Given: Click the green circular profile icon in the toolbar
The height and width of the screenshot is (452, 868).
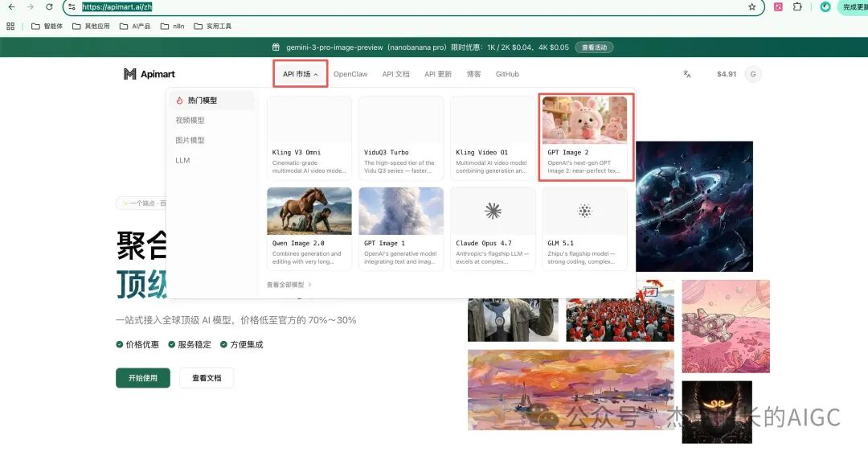Looking at the screenshot, I should [825, 6].
